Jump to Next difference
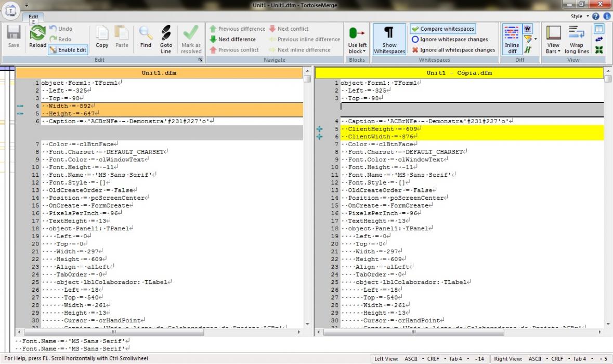613x364 pixels. tap(232, 39)
